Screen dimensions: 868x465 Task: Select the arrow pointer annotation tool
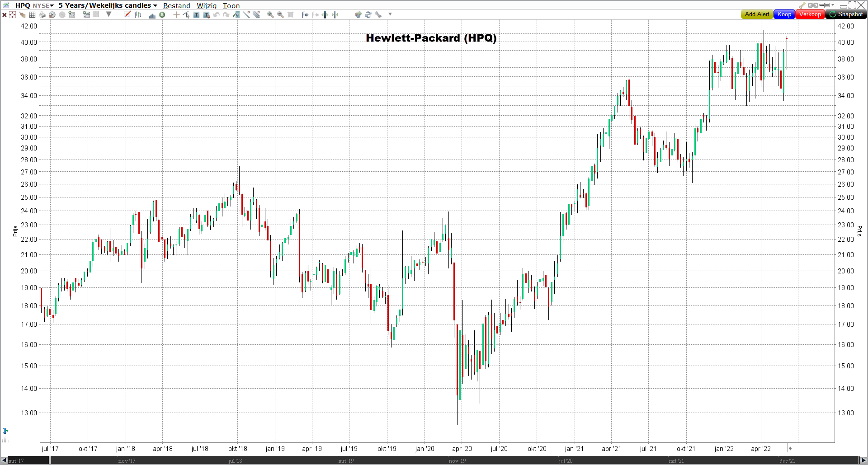point(186,14)
